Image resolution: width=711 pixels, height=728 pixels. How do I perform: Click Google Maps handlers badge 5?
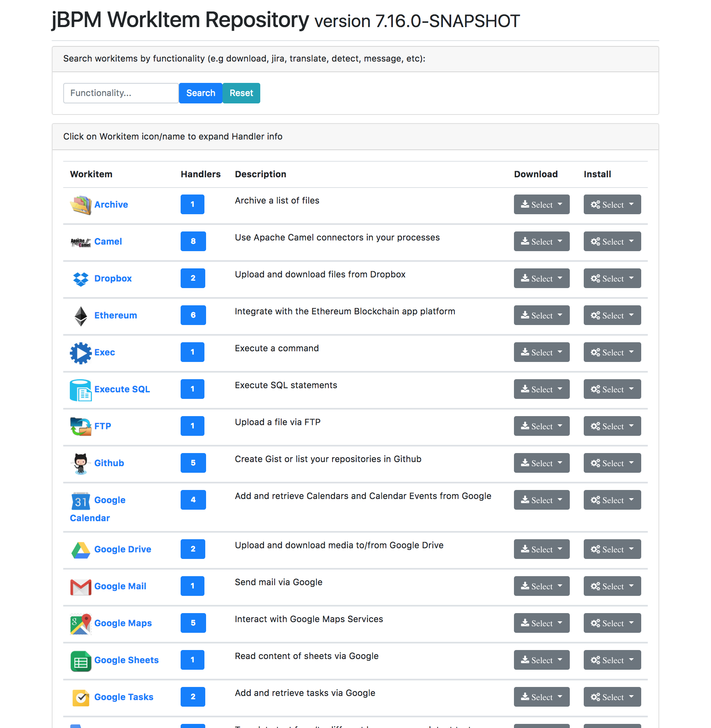pyautogui.click(x=193, y=623)
